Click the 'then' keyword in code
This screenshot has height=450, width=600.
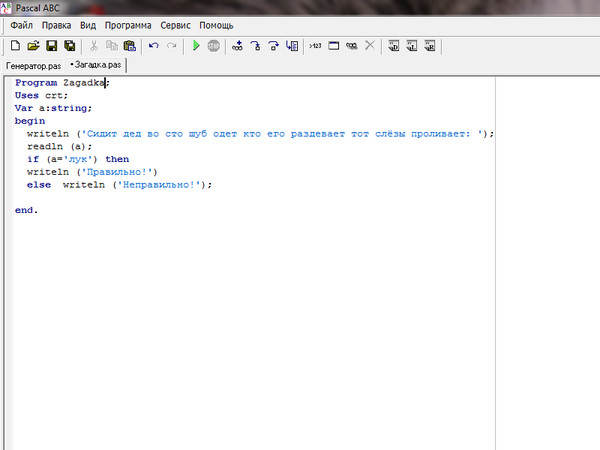pyautogui.click(x=117, y=159)
